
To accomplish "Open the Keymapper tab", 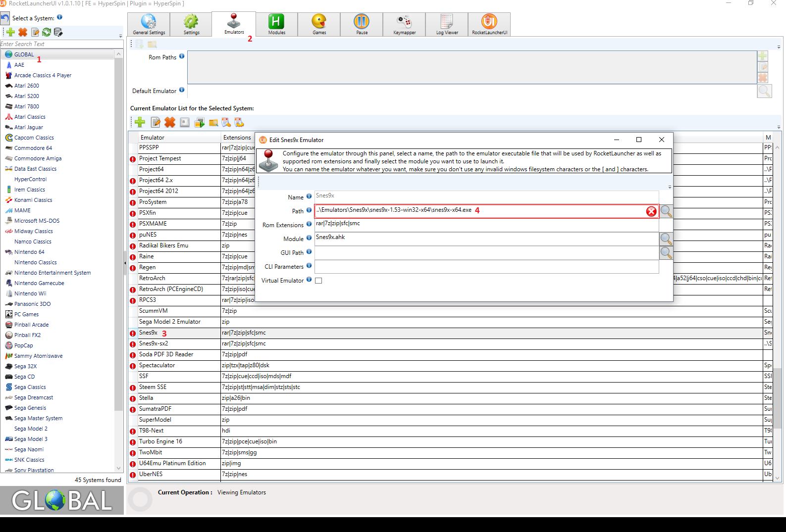I will (x=404, y=24).
